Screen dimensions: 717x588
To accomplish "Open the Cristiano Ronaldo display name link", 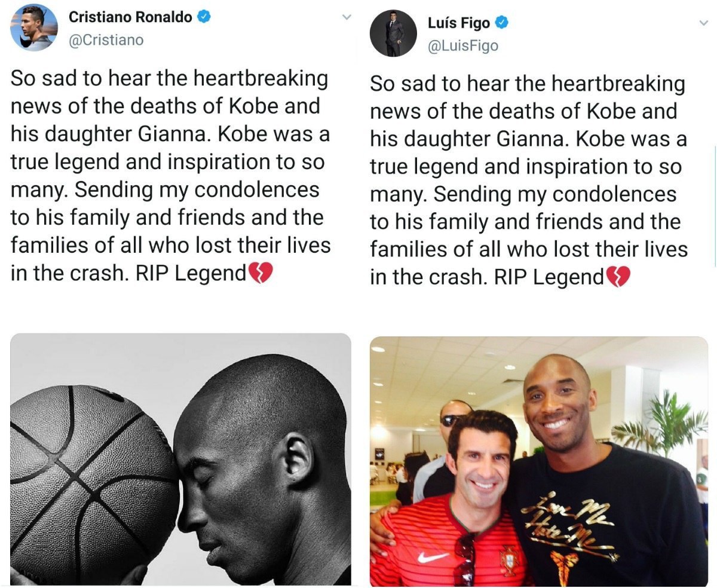I will (130, 17).
